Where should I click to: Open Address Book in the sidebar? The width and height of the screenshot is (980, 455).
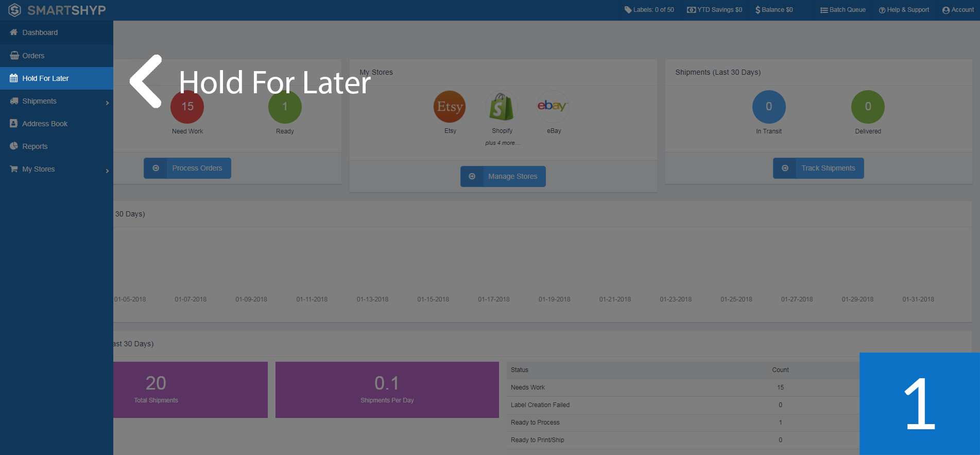pos(57,124)
